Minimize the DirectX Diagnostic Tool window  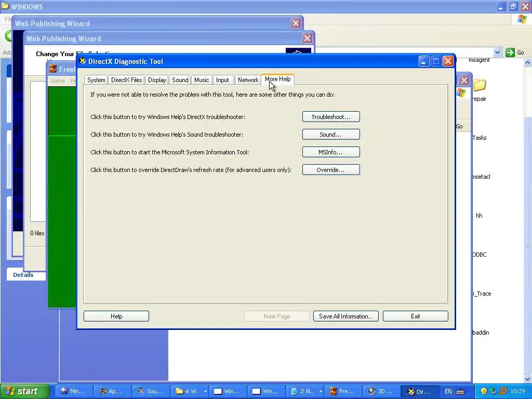click(x=423, y=61)
